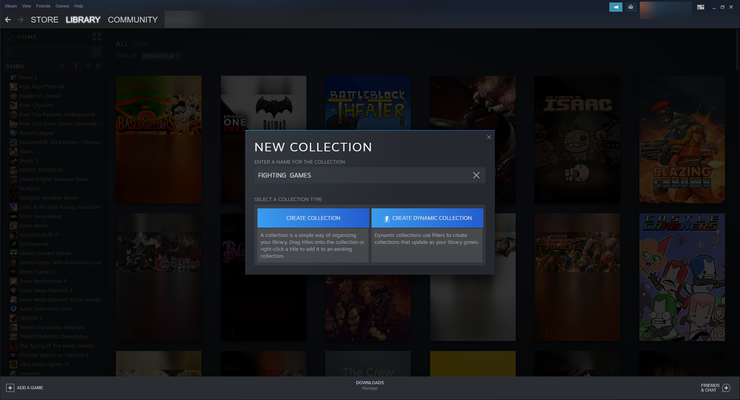Screen dimensions: 740x400
Task: Click the Split/Second game icon
Action: point(13,244)
